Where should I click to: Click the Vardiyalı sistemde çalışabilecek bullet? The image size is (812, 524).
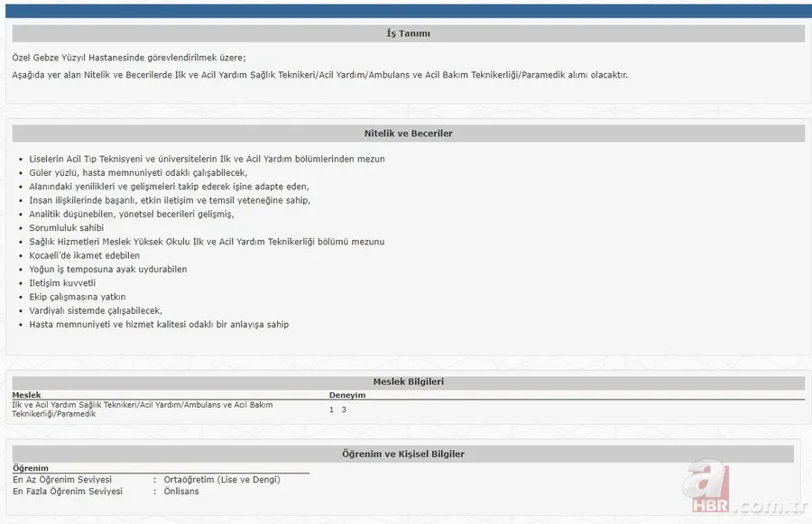(95, 310)
